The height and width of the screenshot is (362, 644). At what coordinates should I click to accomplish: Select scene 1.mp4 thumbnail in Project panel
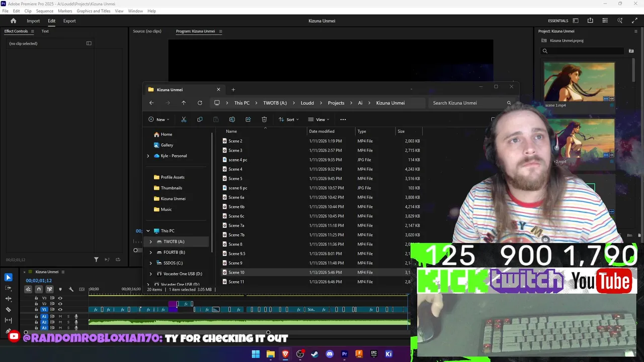click(x=579, y=81)
